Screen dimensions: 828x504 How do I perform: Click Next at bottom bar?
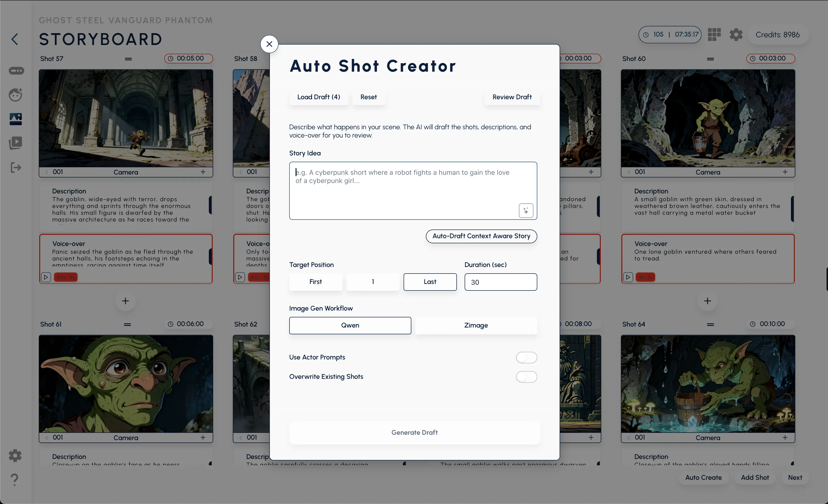[x=795, y=477]
